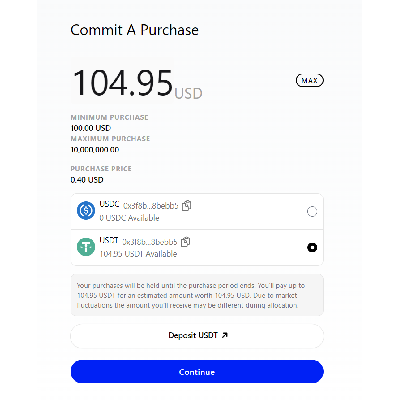Click the USDC coin logo

[86, 211]
